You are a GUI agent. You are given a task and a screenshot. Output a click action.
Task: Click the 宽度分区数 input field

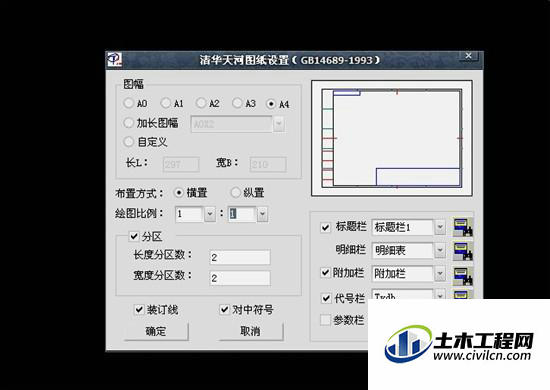click(x=240, y=278)
